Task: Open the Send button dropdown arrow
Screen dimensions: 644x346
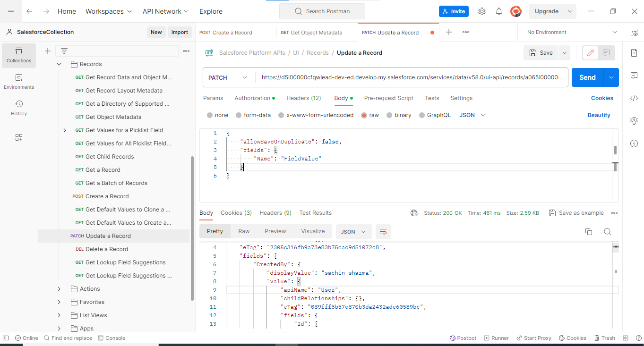Action: [611, 77]
